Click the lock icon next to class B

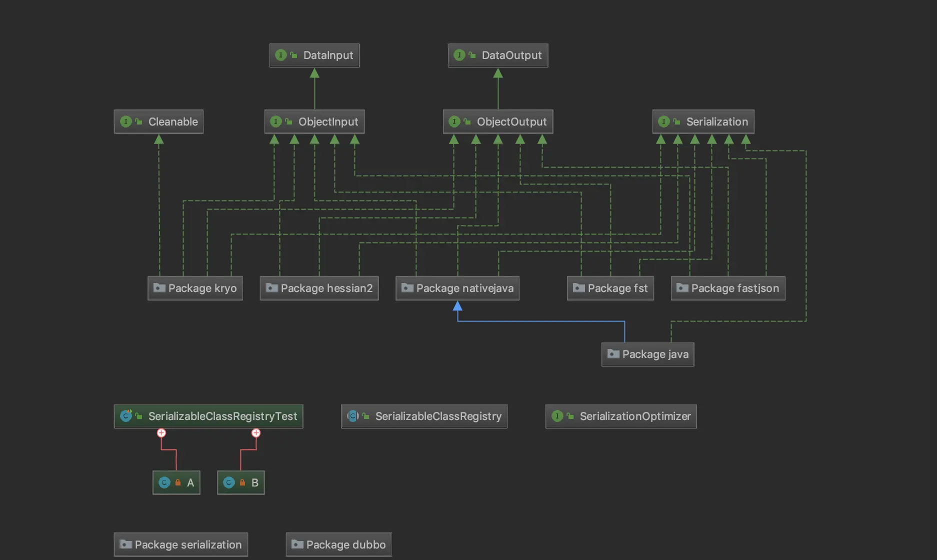click(x=242, y=482)
